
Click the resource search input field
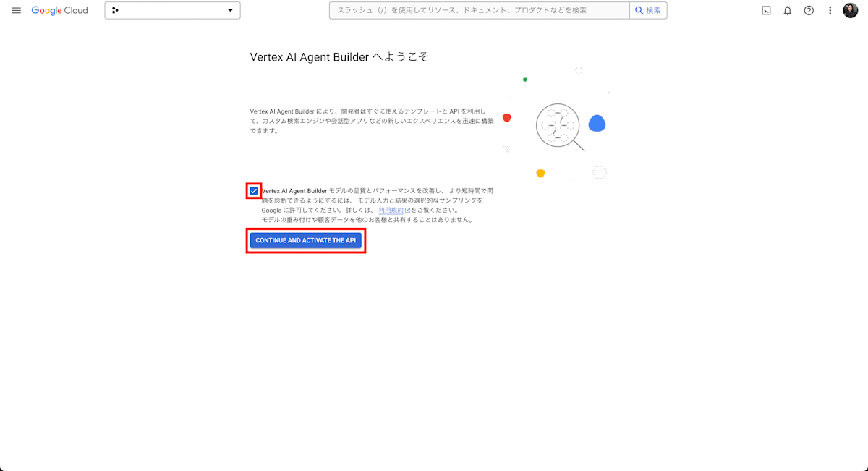(479, 10)
